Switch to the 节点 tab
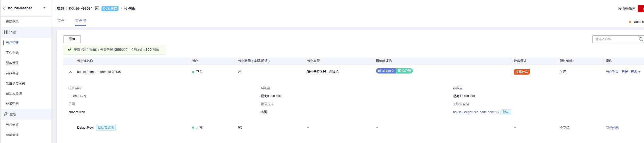This screenshot has height=143, width=644. click(x=61, y=21)
